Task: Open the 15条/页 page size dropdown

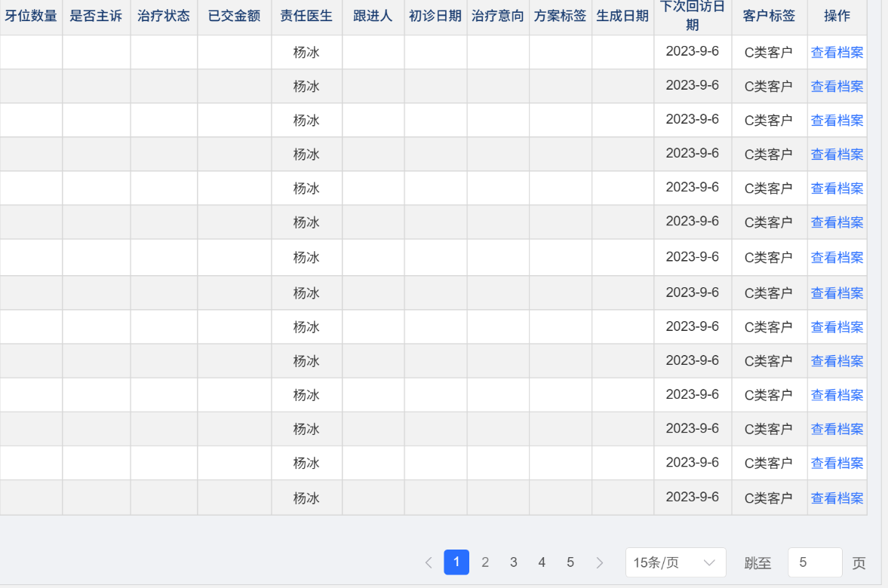Action: click(x=675, y=562)
